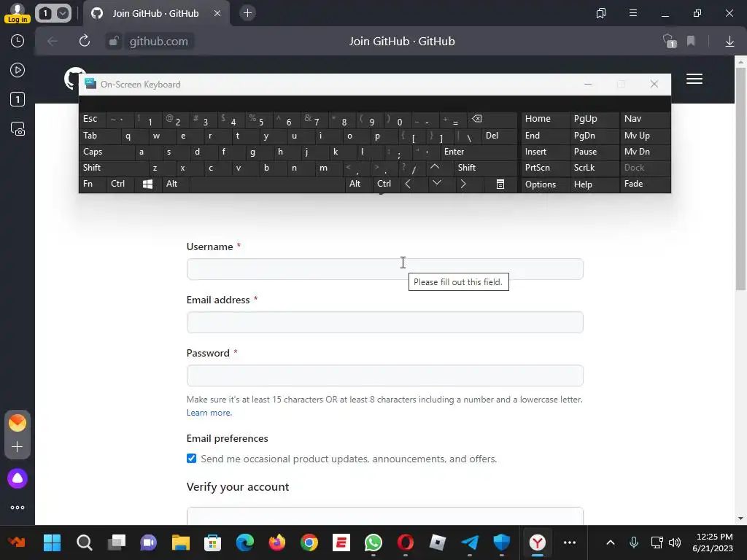The image size is (747, 560).
Task: Open File Explorer from the taskbar
Action: tap(181, 542)
